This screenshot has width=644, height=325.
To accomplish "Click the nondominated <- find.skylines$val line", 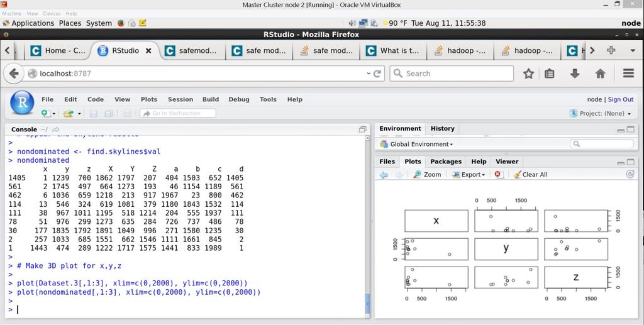I will tap(89, 151).
